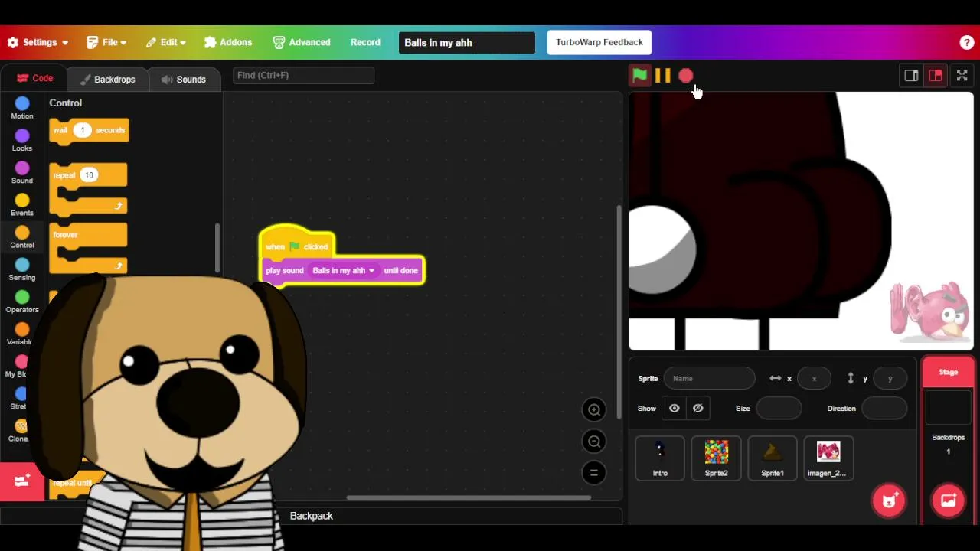Switch to small stage layout
Viewport: 980px width, 551px height.
click(911, 76)
